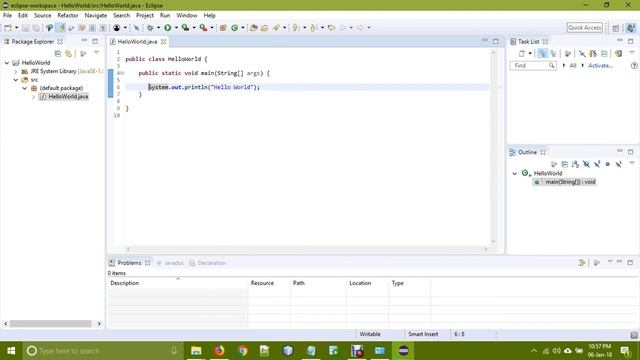Click the Activate... link in Task List
This screenshot has width=640, height=360.
coord(600,65)
